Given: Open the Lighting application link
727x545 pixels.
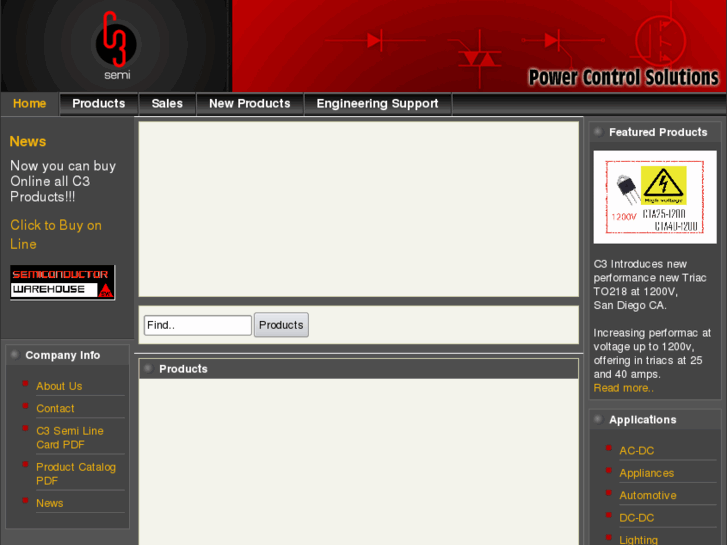Looking at the screenshot, I should [638, 539].
